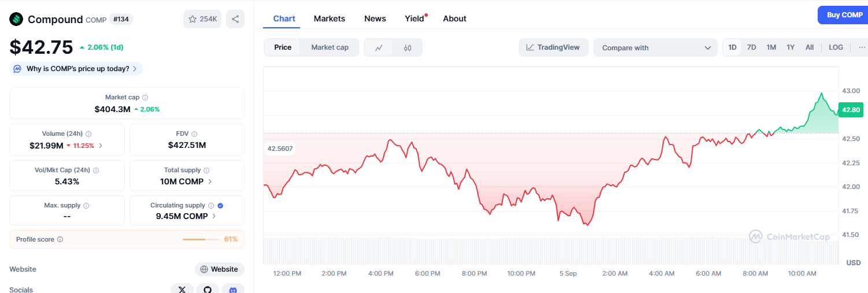Switch to the Yield tab
This screenshot has width=868, height=293.
[415, 18]
